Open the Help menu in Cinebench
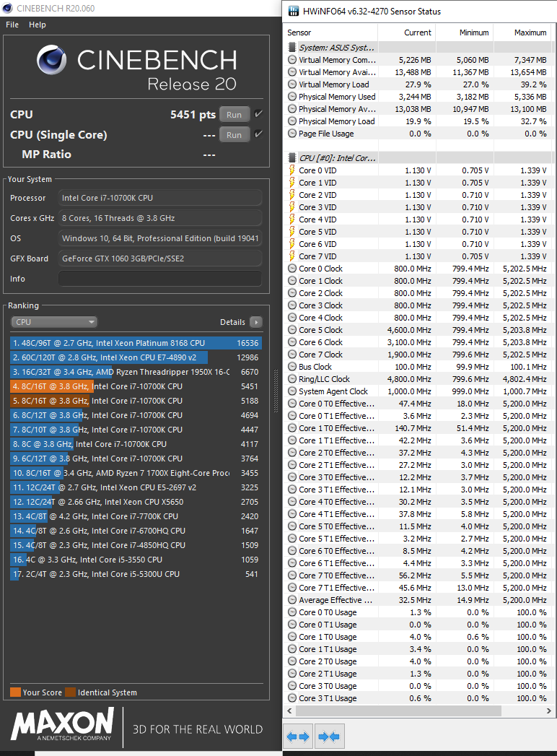557x756 pixels. 37,25
